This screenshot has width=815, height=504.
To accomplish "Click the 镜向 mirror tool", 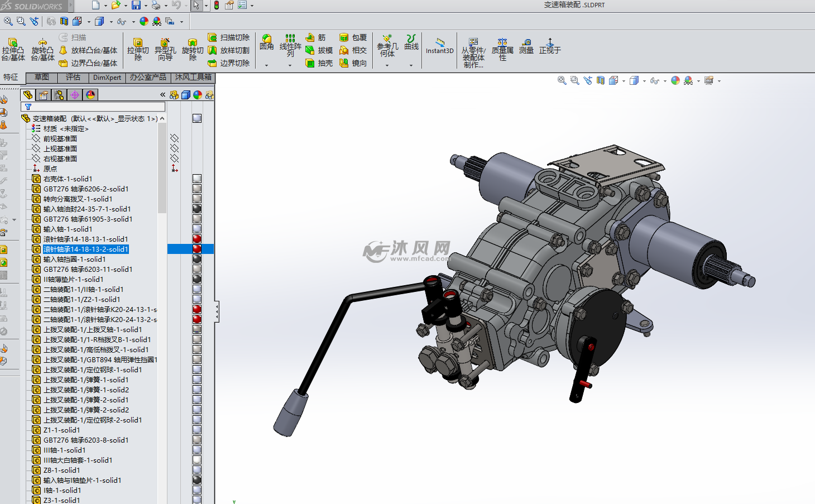I will click(x=353, y=63).
